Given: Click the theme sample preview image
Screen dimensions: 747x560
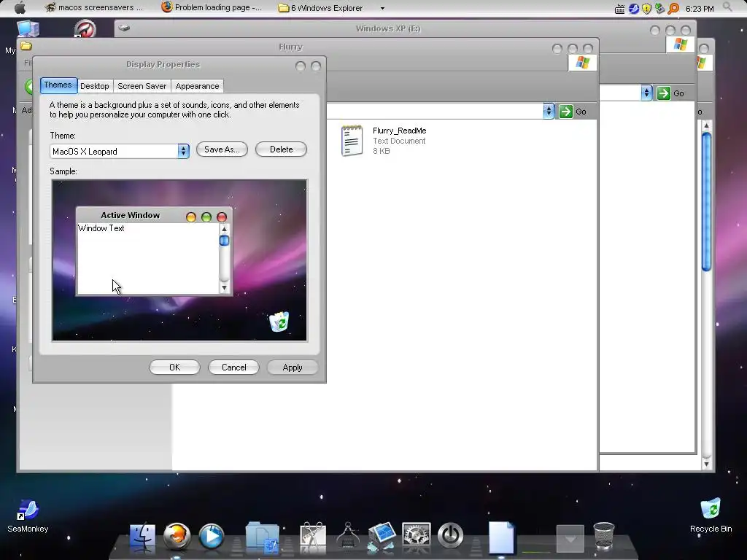Looking at the screenshot, I should coord(179,260).
